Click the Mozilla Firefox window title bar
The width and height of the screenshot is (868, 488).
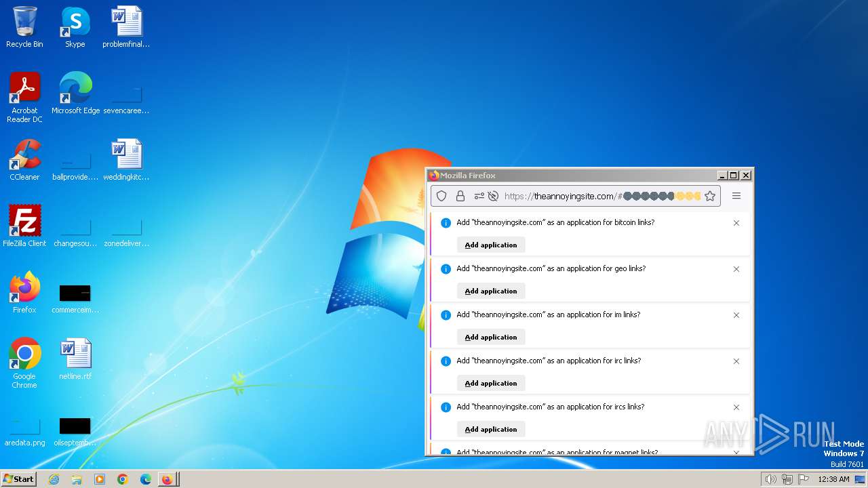[573, 176]
